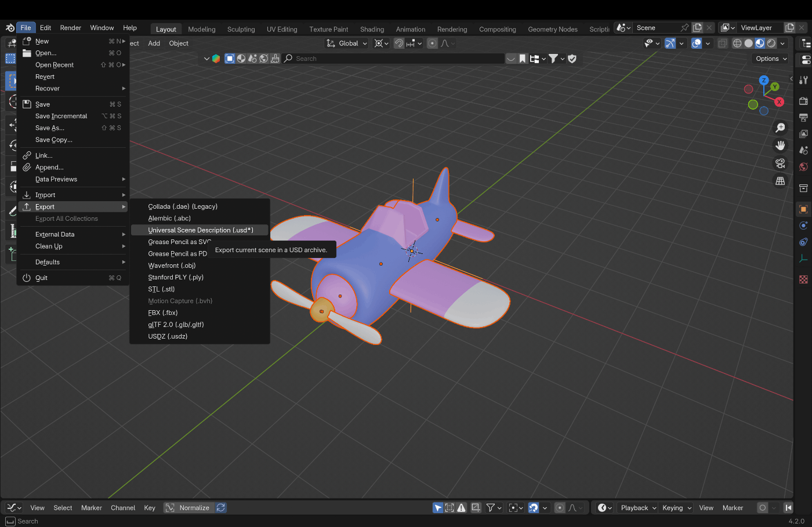Open the Global transform orientation dropdown
The image size is (812, 527).
coord(347,43)
